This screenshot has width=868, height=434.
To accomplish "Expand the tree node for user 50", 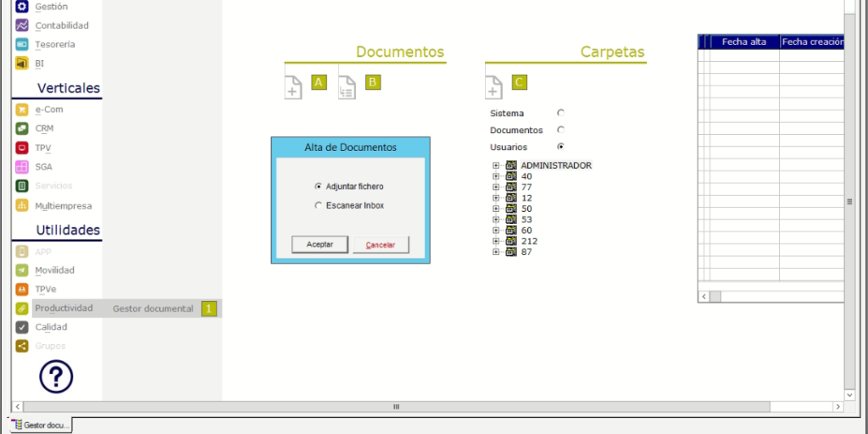I will (x=496, y=209).
